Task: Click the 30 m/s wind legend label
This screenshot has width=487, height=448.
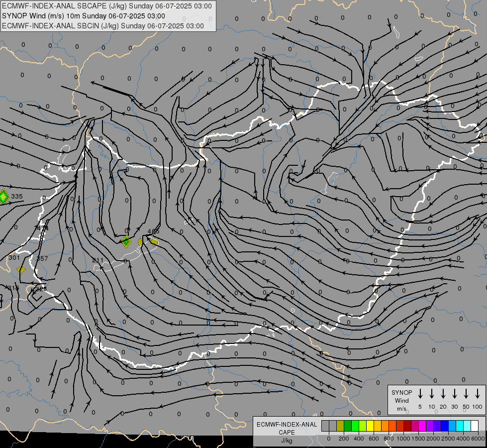Action: [454, 407]
